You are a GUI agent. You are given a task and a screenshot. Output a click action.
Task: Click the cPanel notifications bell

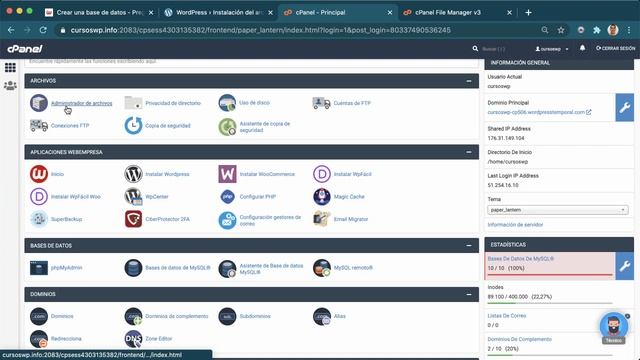582,48
